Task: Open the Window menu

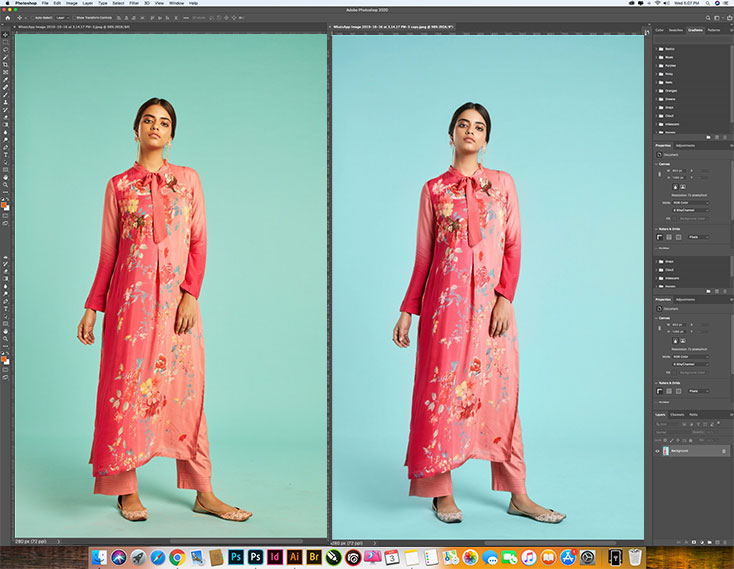Action: tap(176, 3)
